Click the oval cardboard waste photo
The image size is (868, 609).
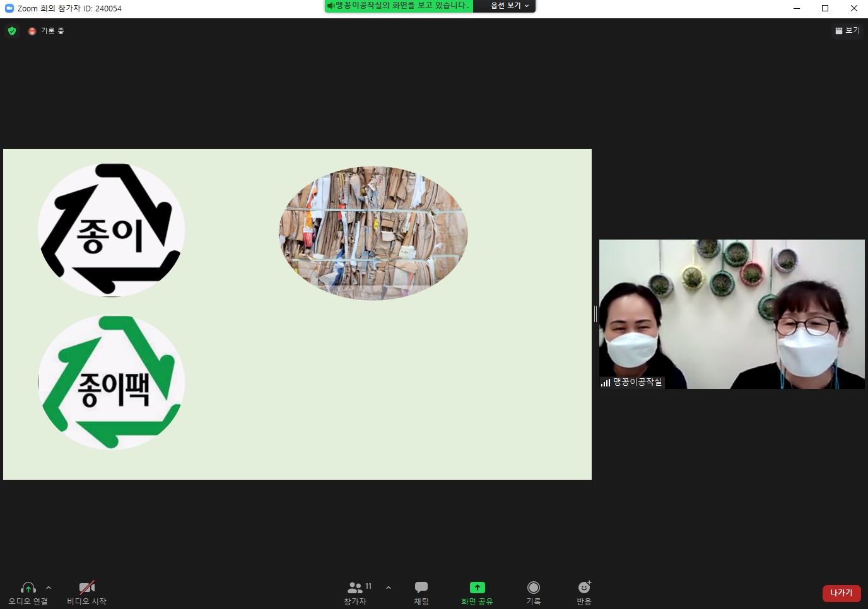pos(373,233)
